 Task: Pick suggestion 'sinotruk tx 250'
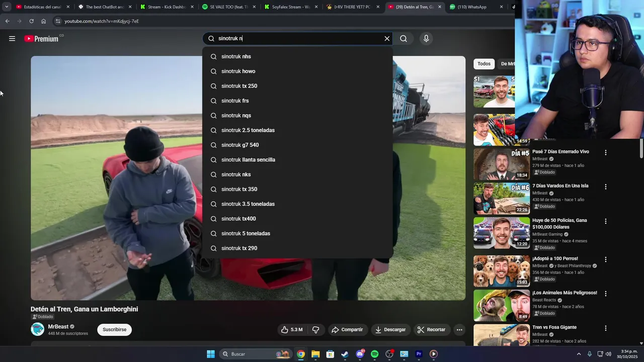pyautogui.click(x=298, y=86)
